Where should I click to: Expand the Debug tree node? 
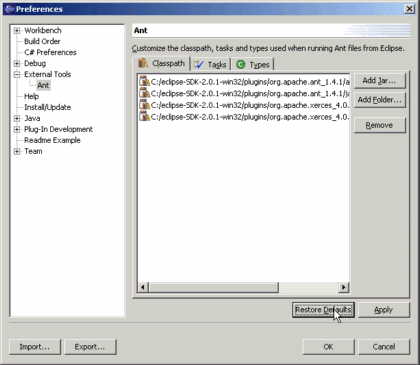(x=17, y=63)
